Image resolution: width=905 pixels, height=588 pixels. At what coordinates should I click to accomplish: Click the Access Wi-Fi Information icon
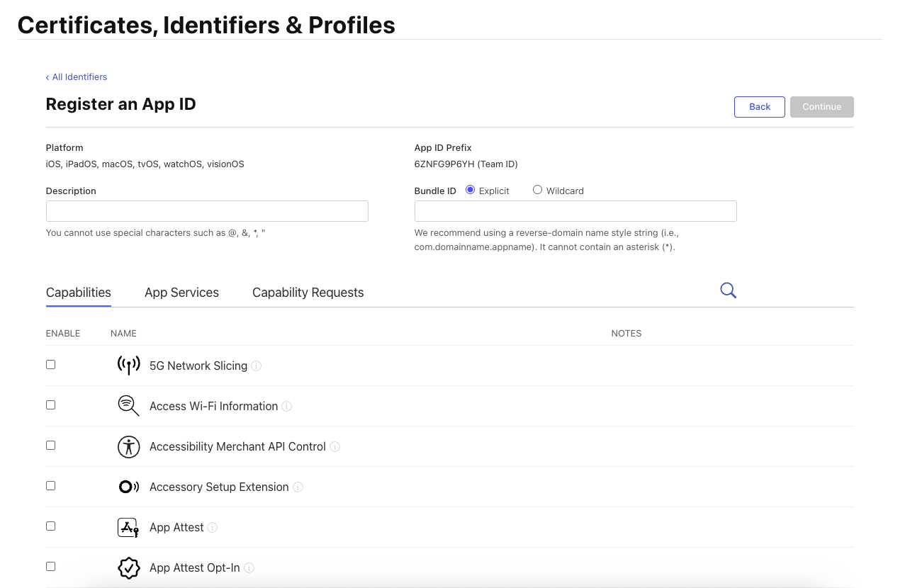128,406
